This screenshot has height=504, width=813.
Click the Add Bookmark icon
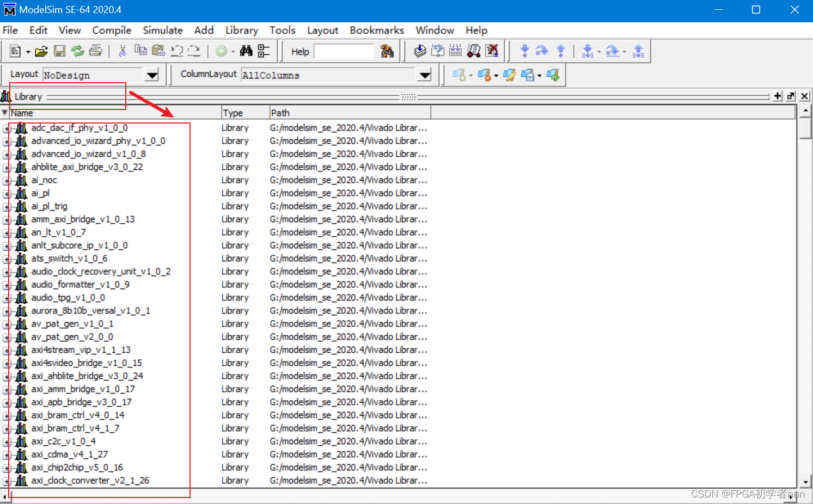[459, 75]
